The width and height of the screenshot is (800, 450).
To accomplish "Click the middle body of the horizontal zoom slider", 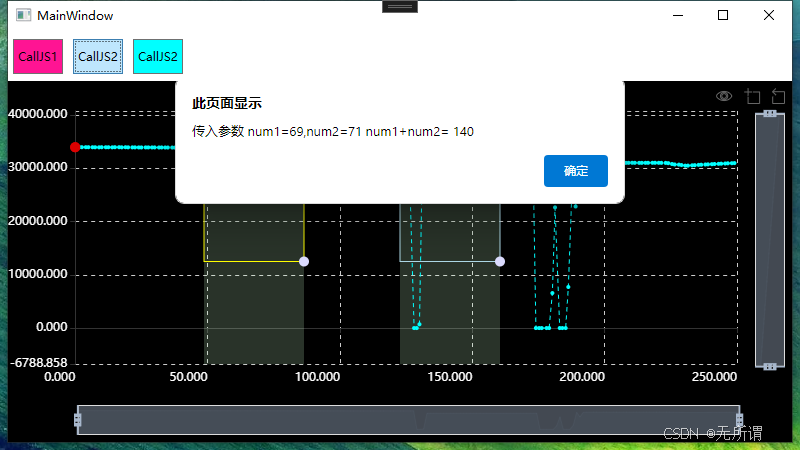I will pyautogui.click(x=408, y=420).
